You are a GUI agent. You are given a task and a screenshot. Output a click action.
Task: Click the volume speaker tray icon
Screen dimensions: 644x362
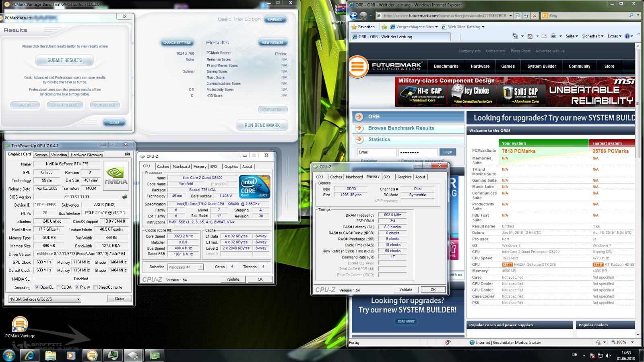click(608, 356)
